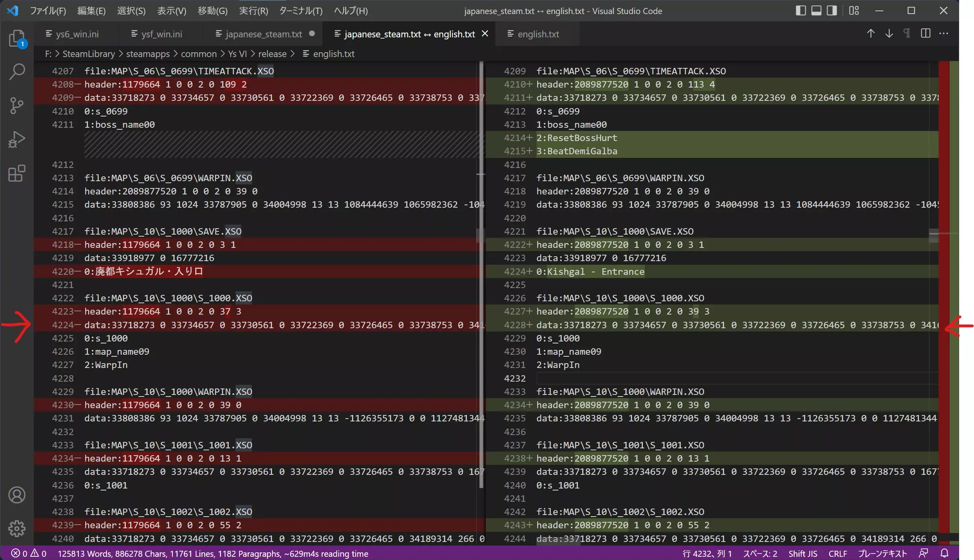Click the プレーンテキスト language mode button
The width and height of the screenshot is (974, 560).
[882, 554]
